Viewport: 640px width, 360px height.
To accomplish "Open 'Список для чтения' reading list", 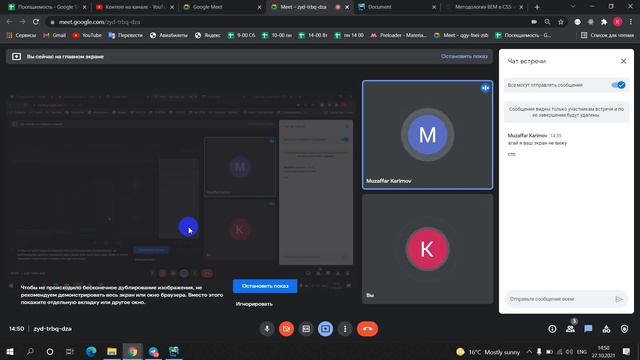I will [x=607, y=36].
